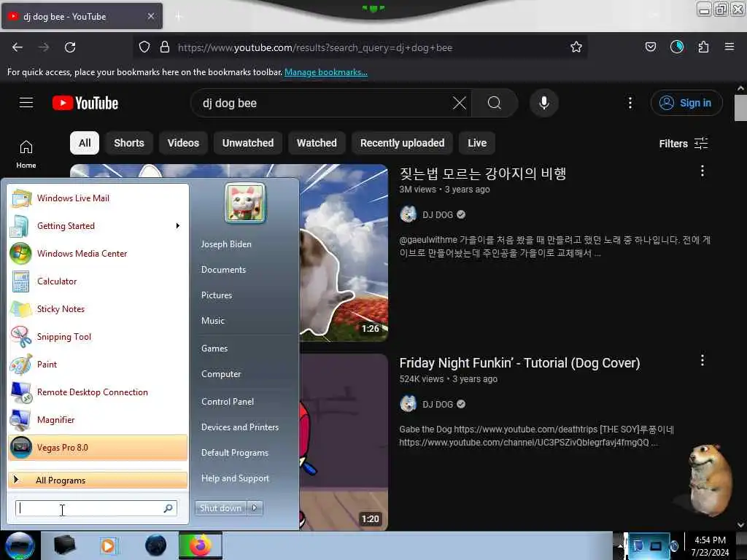Click the Firefox address bar URL
This screenshot has height=560, width=747.
pyautogui.click(x=315, y=47)
